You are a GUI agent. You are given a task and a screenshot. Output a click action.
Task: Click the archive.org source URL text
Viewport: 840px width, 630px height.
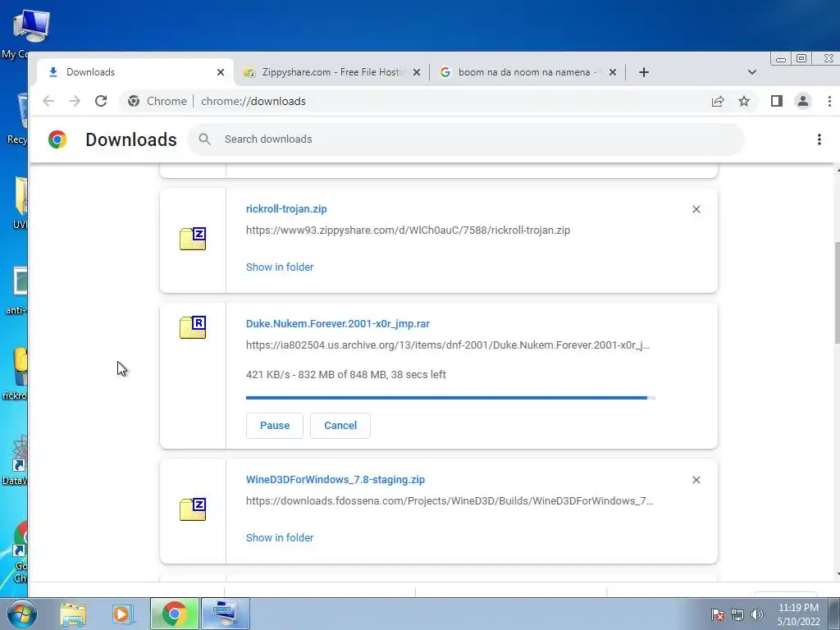pos(448,345)
